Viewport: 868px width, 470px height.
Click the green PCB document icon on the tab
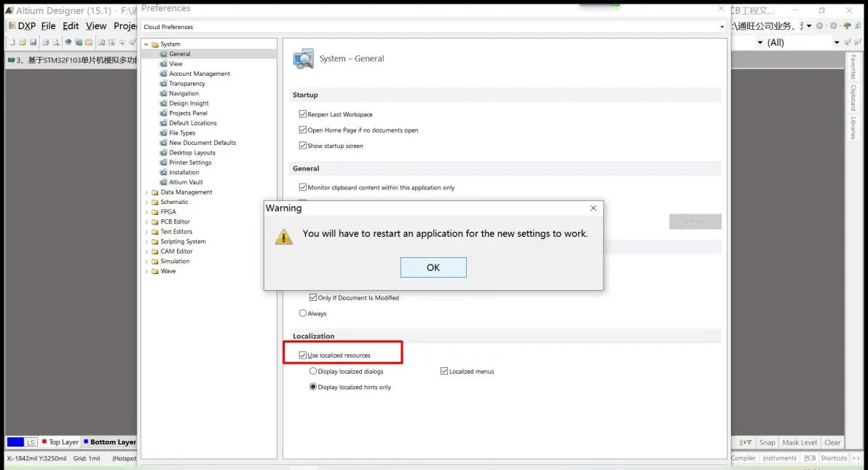pyautogui.click(x=11, y=60)
